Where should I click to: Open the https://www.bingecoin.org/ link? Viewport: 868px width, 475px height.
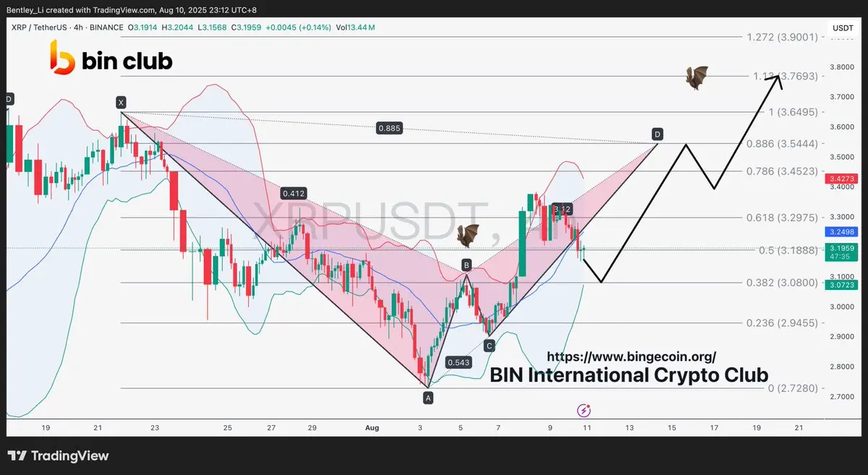tap(631, 356)
